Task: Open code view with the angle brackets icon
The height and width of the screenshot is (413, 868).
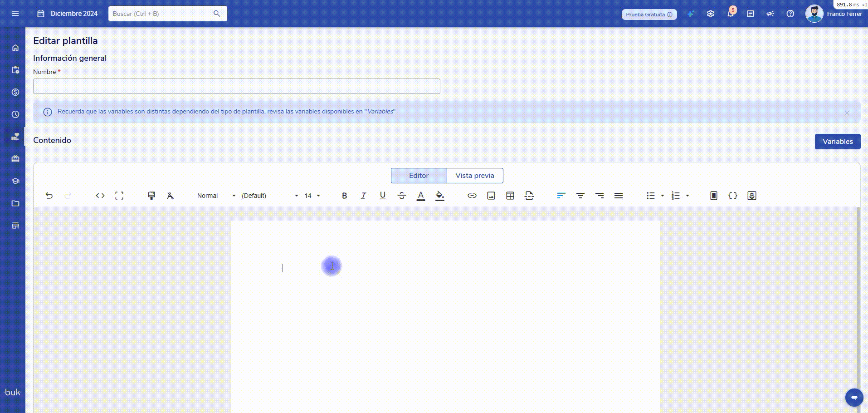Action: pos(100,196)
